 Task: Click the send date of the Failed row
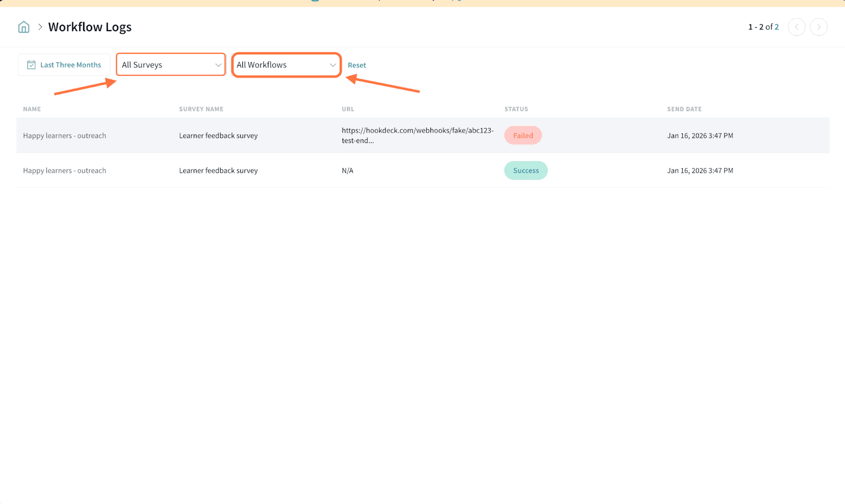pos(700,136)
